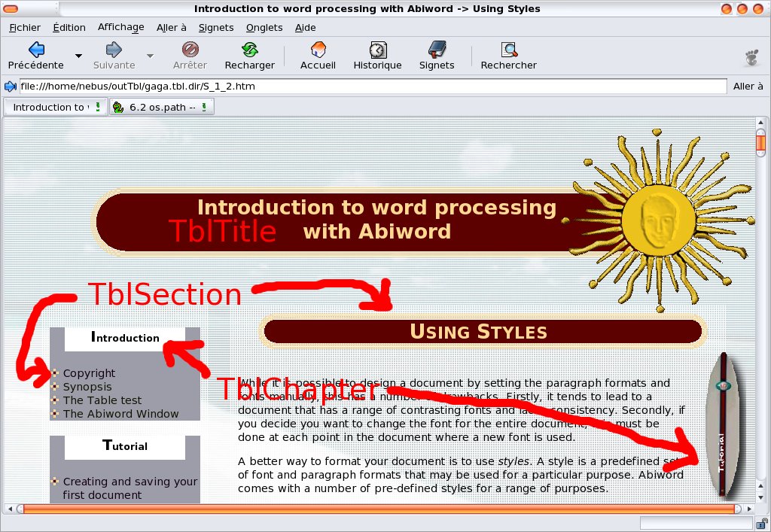Go back with the Précédente arrow
This screenshot has height=532, width=771.
pos(36,50)
